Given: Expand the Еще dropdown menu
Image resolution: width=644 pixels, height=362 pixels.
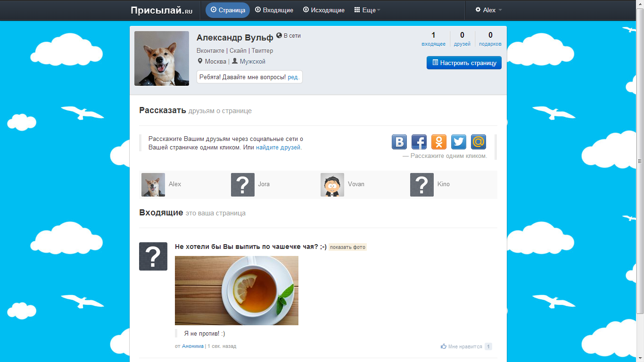Looking at the screenshot, I should (367, 10).
